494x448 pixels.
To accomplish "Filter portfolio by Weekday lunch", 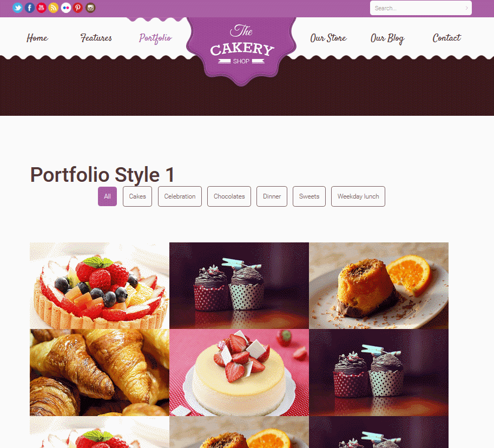I will (x=358, y=196).
